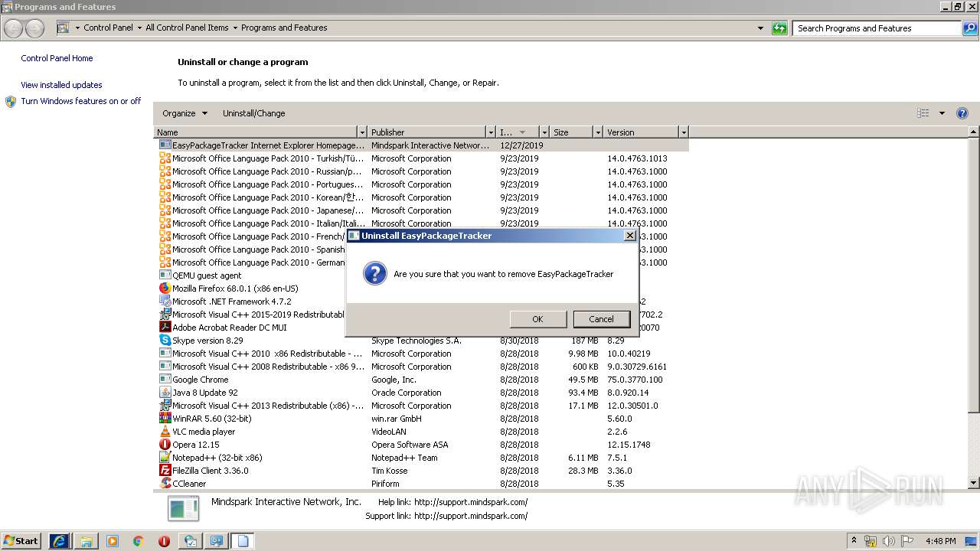Screen dimensions: 980x551
Task: Click the Google Chrome list icon
Action: [x=165, y=380]
